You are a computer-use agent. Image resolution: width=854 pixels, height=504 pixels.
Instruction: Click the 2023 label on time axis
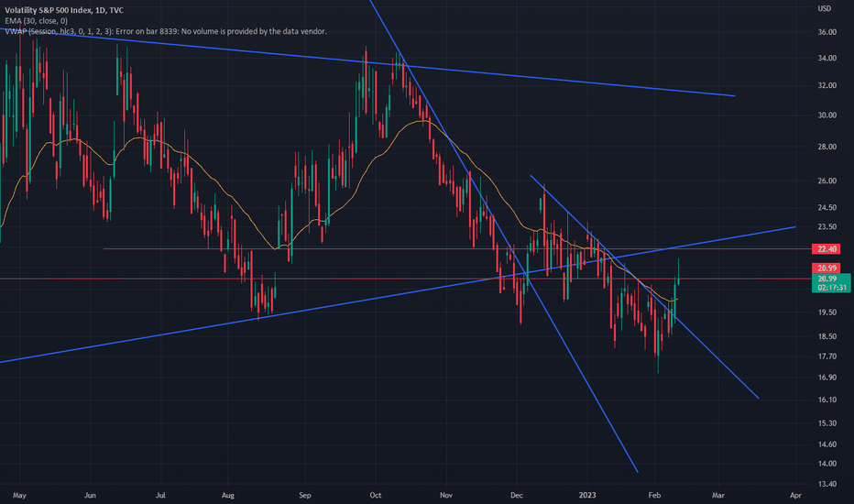587,495
